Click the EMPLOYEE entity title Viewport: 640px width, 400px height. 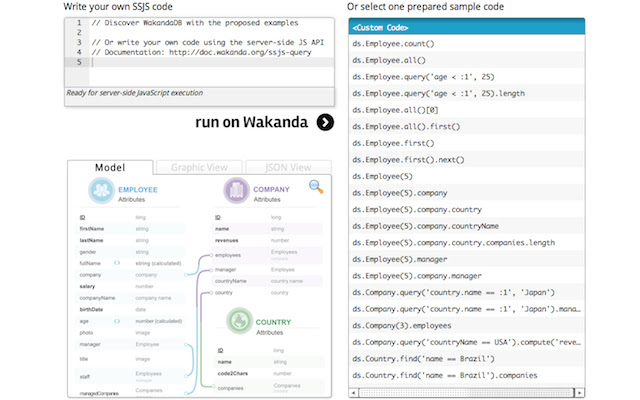[x=138, y=190]
